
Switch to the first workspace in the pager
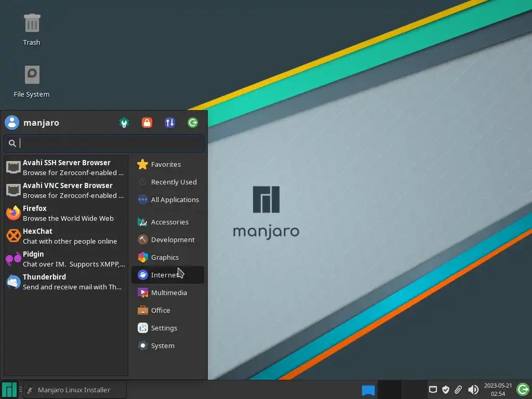tap(390, 390)
